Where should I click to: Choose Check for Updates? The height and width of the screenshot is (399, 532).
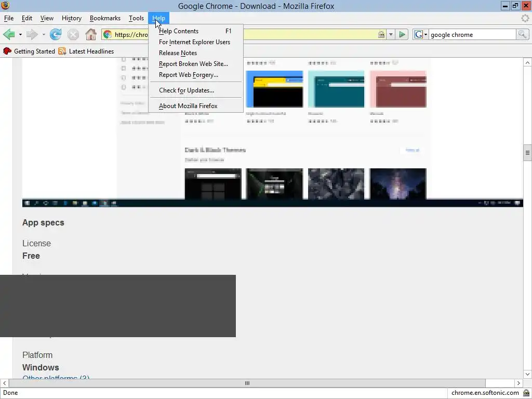coord(196,90)
